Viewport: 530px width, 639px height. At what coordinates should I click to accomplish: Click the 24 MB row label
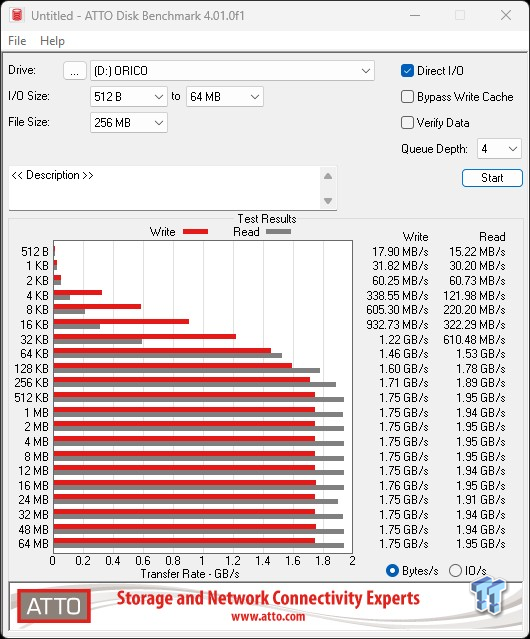coord(33,500)
